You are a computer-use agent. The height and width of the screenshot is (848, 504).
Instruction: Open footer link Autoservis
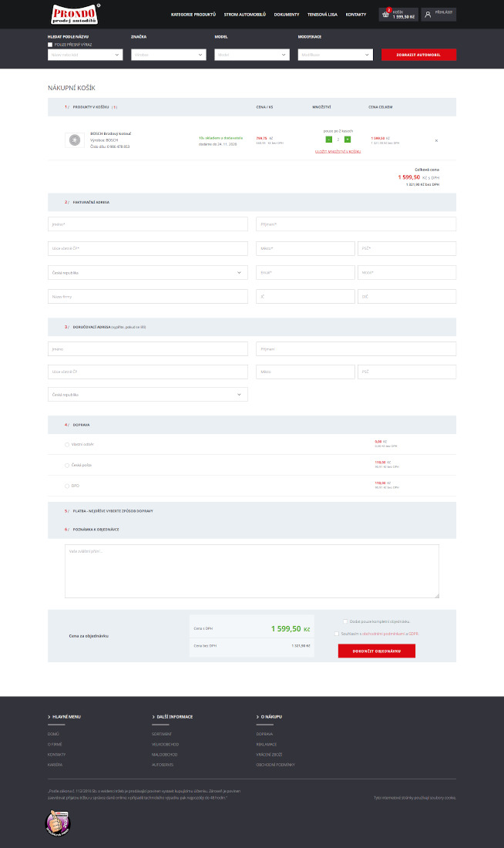163,765
